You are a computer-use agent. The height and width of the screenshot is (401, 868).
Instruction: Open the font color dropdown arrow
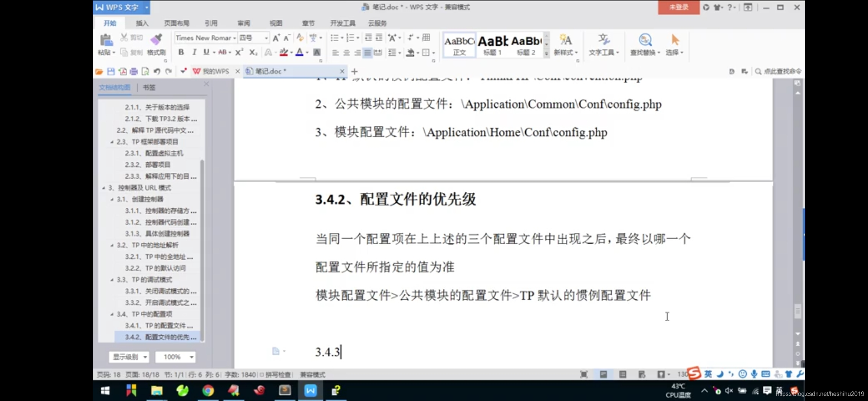coord(307,53)
